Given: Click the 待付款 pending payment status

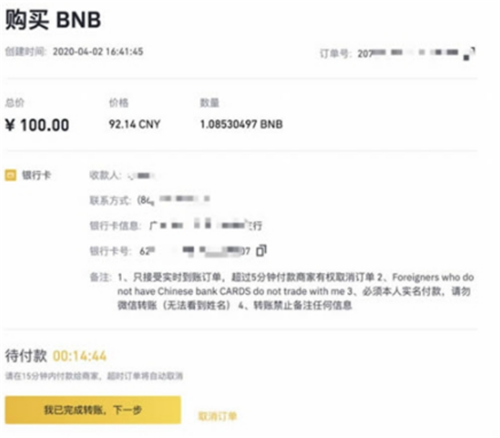Looking at the screenshot, I should 26,356.
